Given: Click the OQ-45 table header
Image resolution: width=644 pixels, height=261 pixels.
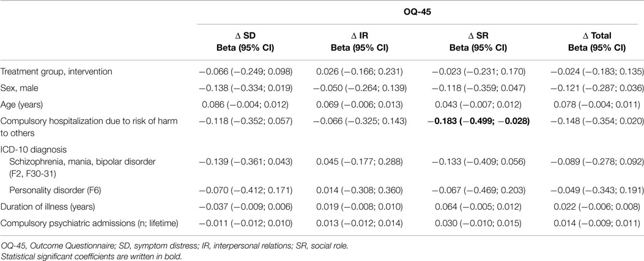Looking at the screenshot, I should click(x=420, y=12).
